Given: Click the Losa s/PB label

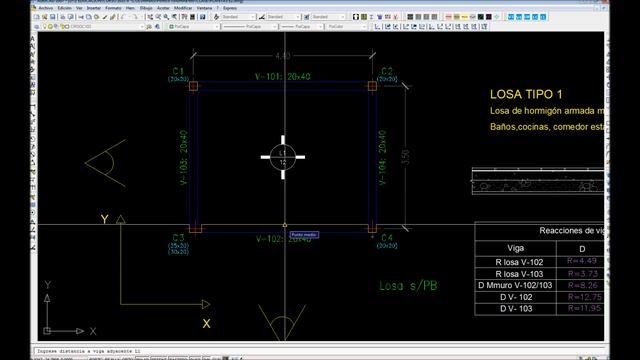Looking at the screenshot, I should click(x=408, y=286).
